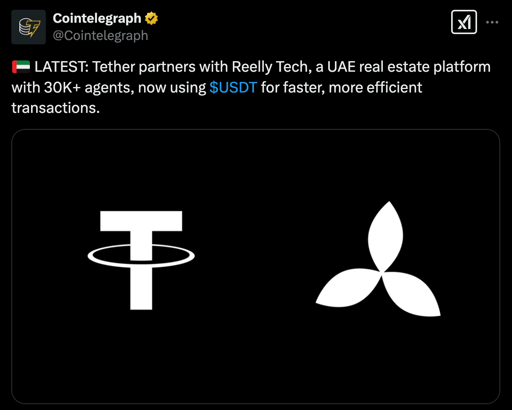This screenshot has height=410, width=512.
Task: Click the word "transactions." in the post
Action: pos(56,108)
